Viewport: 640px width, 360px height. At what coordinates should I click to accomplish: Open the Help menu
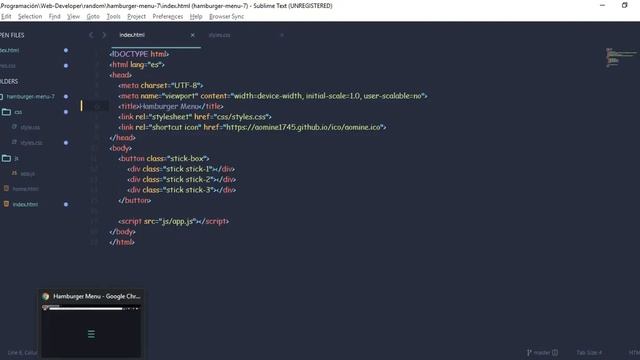click(196, 16)
